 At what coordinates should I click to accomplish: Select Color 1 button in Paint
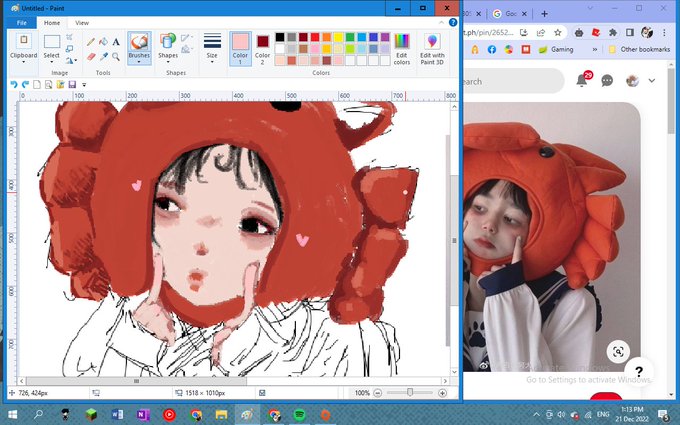coord(240,48)
